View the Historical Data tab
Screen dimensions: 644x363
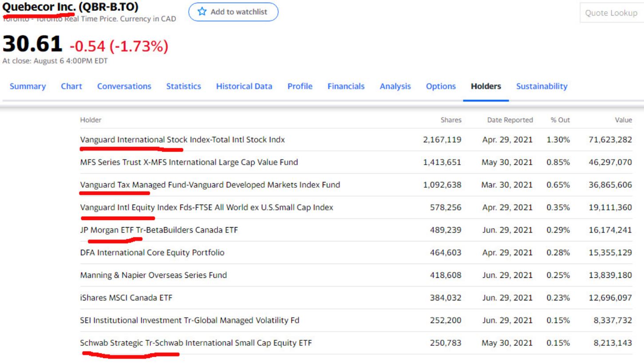point(244,87)
